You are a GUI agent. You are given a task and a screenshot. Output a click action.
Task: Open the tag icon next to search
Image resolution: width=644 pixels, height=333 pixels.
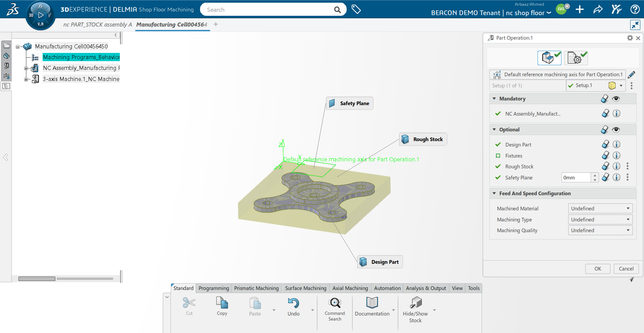356,9
